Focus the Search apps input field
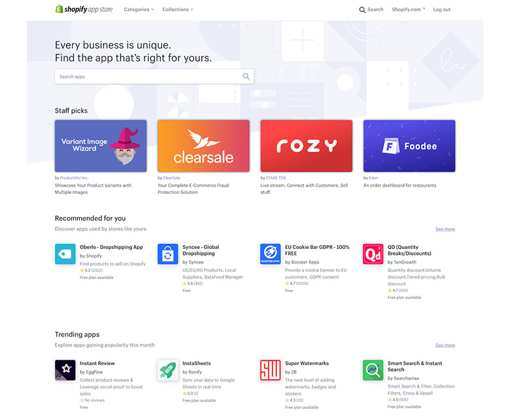Viewport: 524px width, 420px height. tap(155, 77)
